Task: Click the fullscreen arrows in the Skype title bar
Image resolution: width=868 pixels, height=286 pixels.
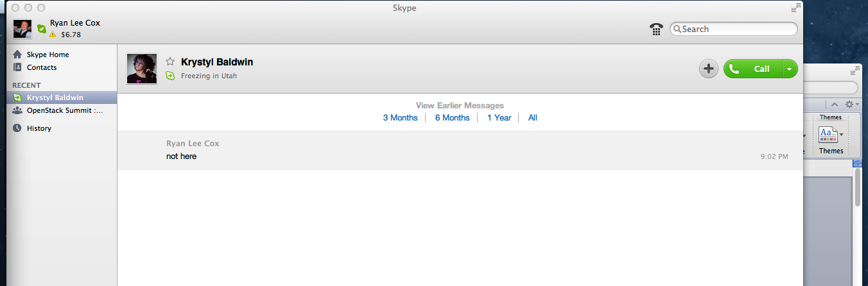Action: [796, 8]
